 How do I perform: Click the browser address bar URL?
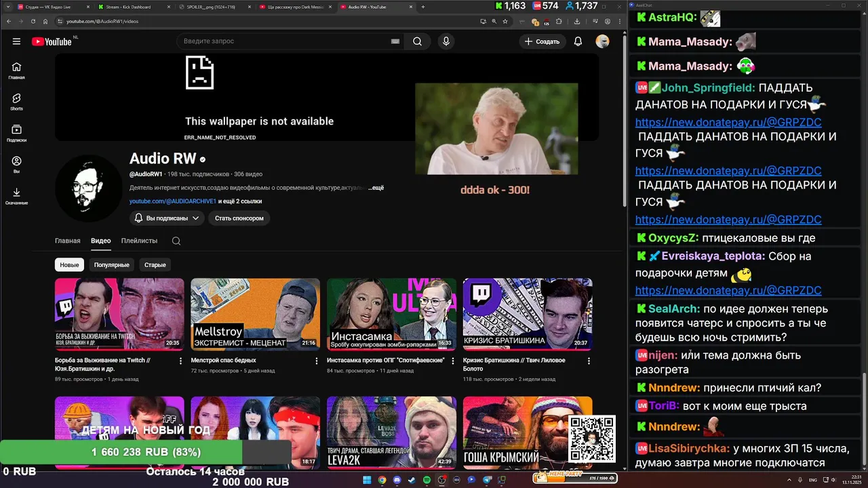point(102,21)
